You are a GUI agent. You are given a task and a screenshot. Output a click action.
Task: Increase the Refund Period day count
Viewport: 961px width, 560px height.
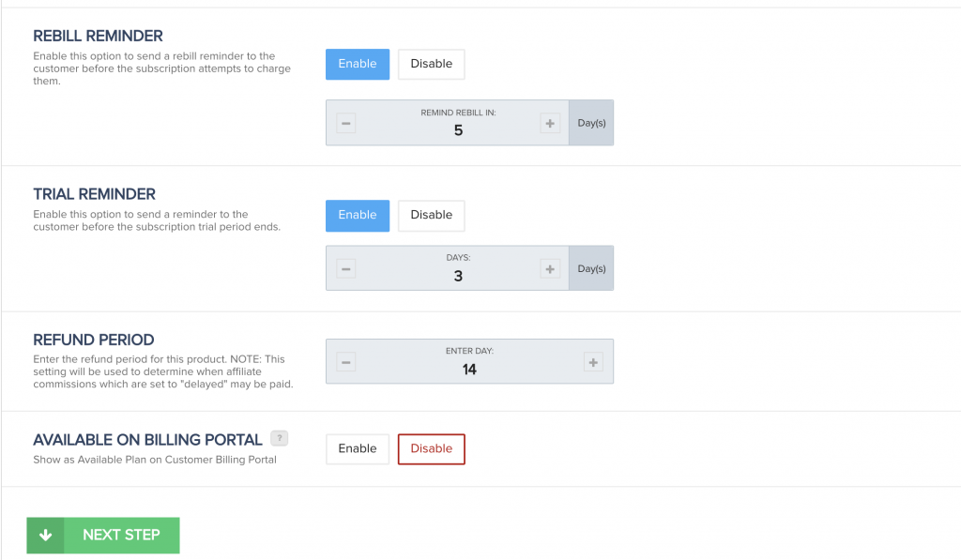point(592,362)
